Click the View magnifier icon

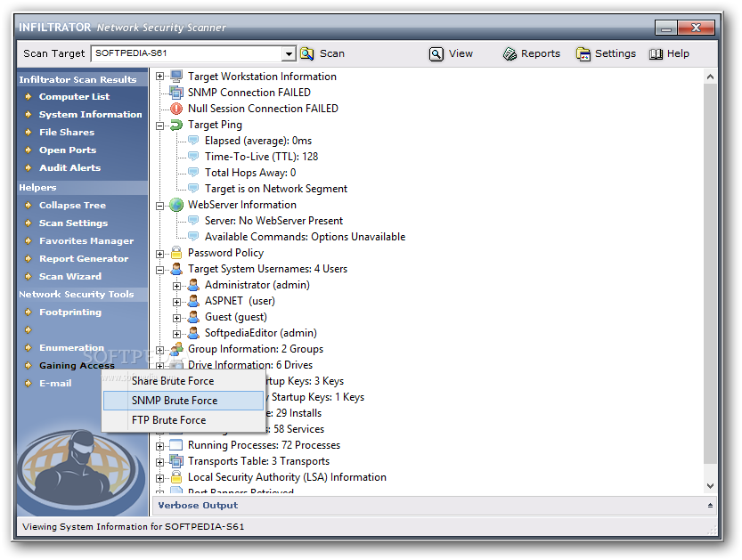(x=436, y=54)
